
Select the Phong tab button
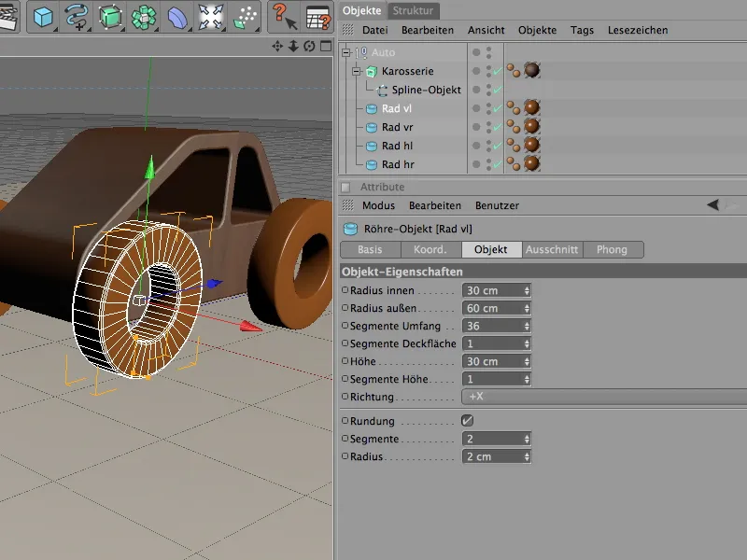coord(613,249)
